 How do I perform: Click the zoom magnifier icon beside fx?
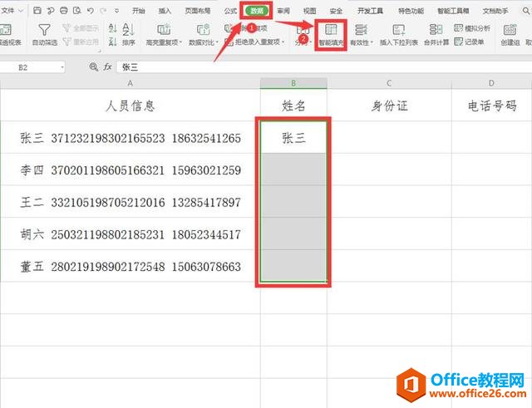coord(93,66)
